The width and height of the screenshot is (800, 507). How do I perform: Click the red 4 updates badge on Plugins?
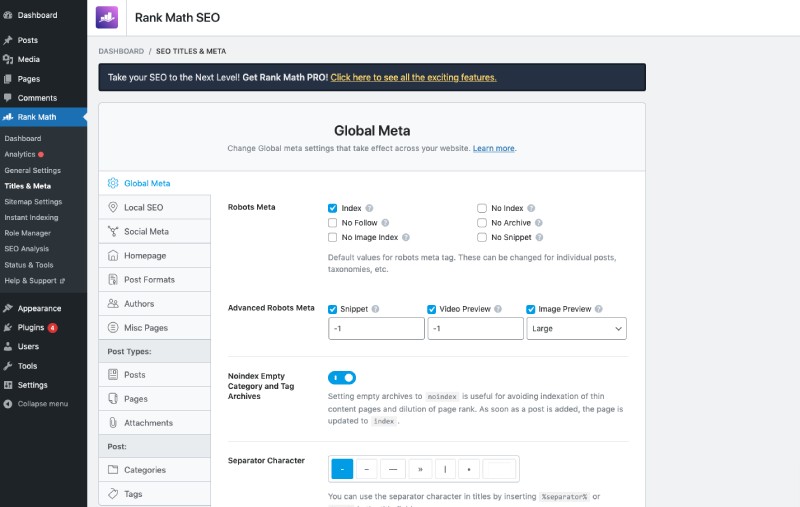[53, 327]
